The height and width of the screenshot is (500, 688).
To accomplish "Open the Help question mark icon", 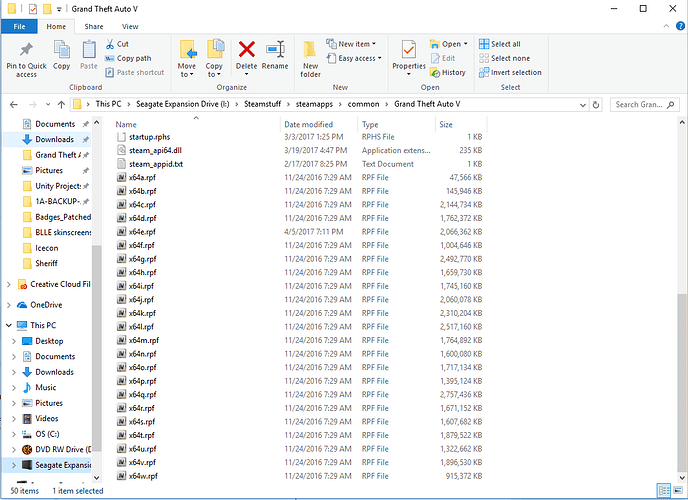I will click(680, 26).
